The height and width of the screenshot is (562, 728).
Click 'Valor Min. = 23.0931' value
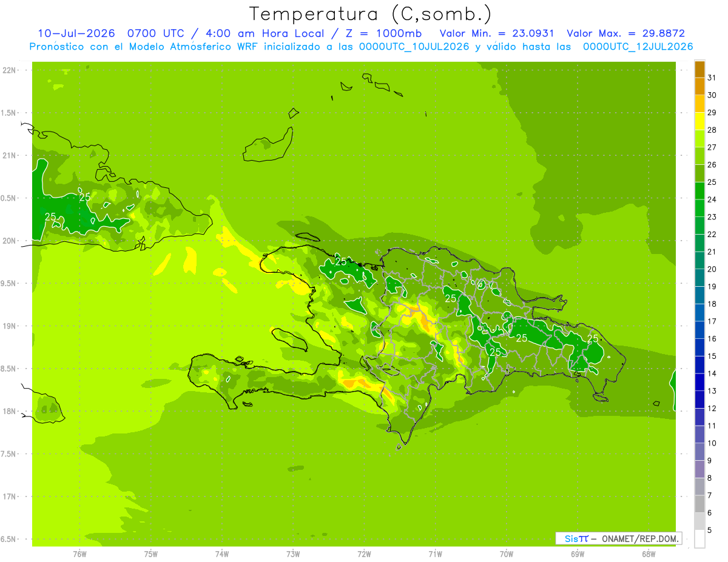click(x=497, y=33)
